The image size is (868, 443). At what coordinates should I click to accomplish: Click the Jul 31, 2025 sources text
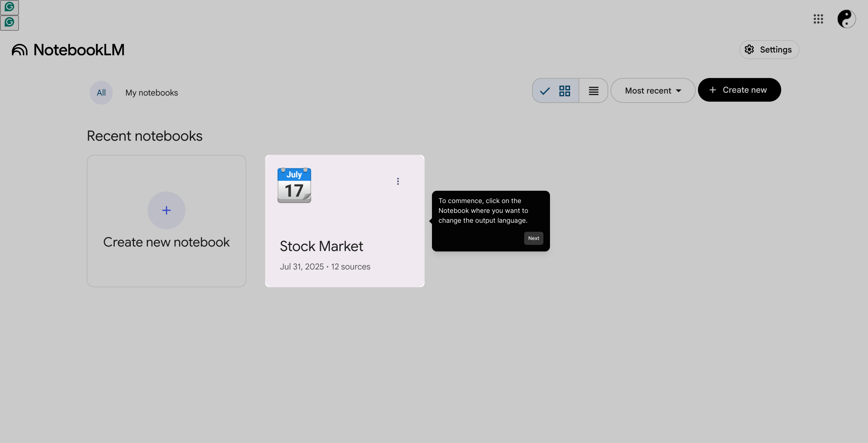click(325, 267)
